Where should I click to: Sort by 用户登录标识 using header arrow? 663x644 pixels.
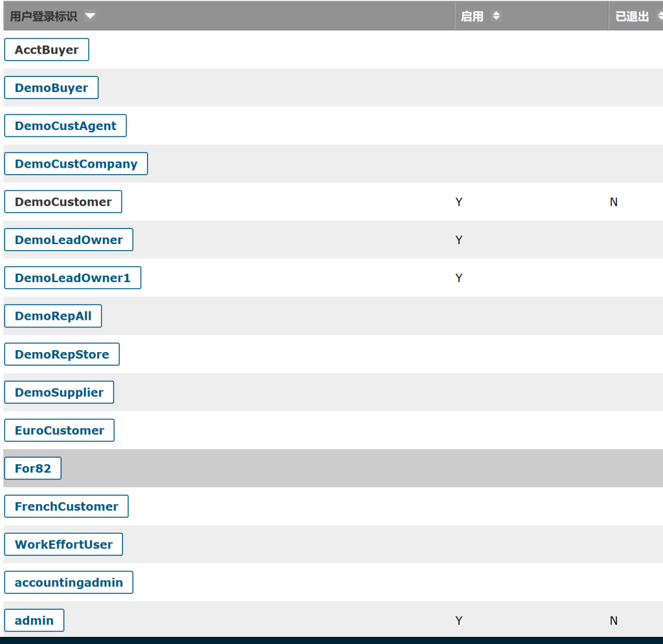89,16
